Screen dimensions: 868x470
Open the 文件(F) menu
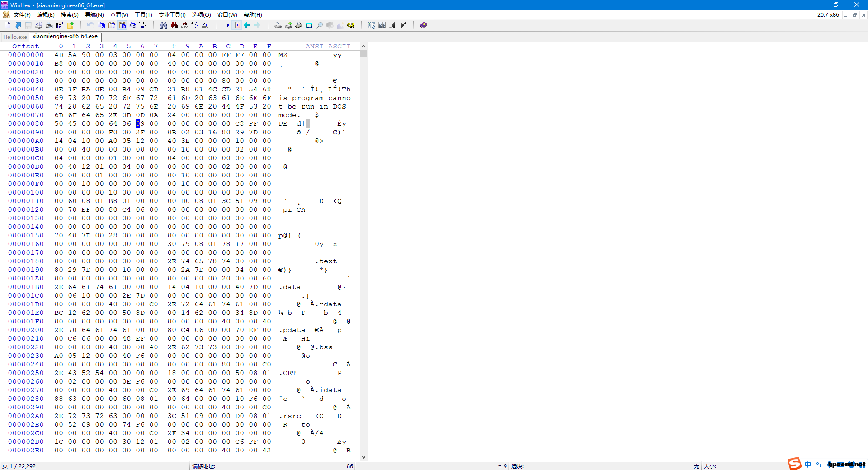(x=22, y=15)
